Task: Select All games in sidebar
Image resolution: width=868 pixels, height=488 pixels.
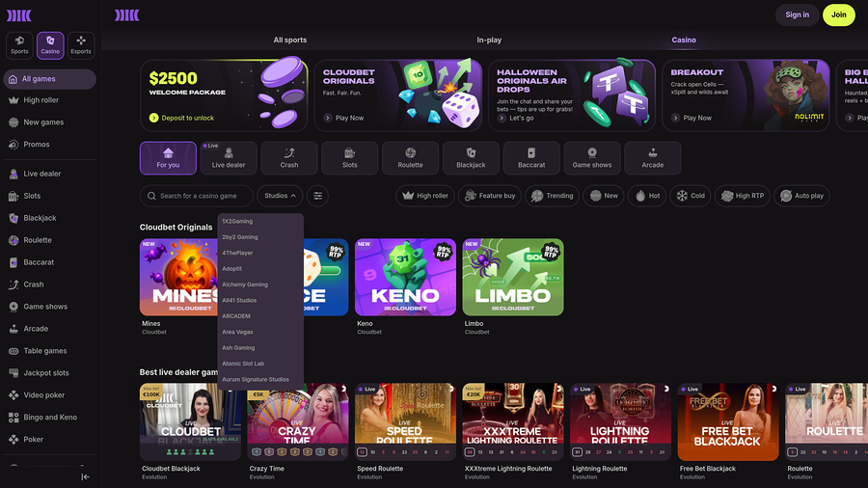Action: coord(49,79)
